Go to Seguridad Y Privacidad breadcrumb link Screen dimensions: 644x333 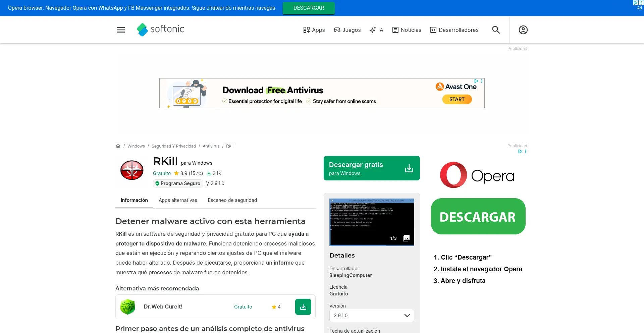pyautogui.click(x=174, y=146)
